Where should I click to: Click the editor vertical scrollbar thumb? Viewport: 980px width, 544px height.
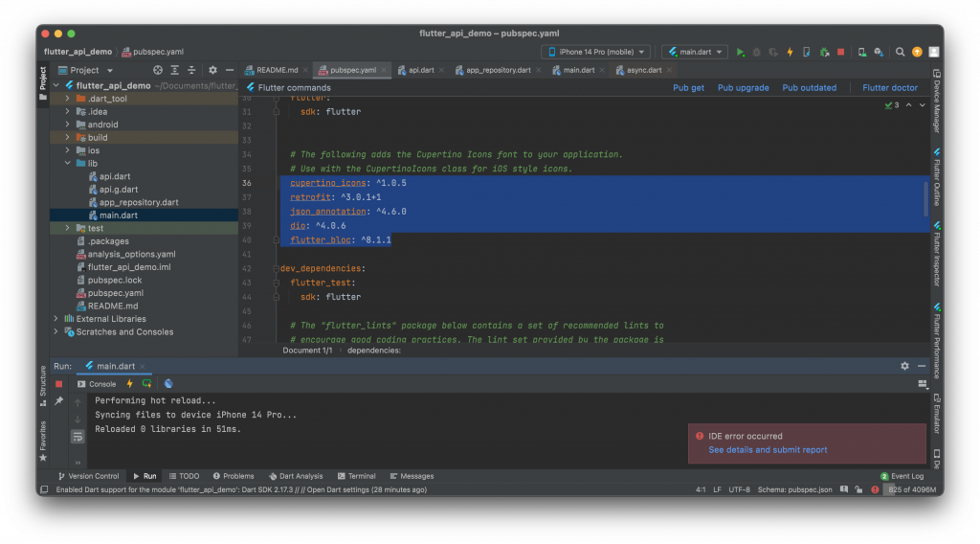925,197
